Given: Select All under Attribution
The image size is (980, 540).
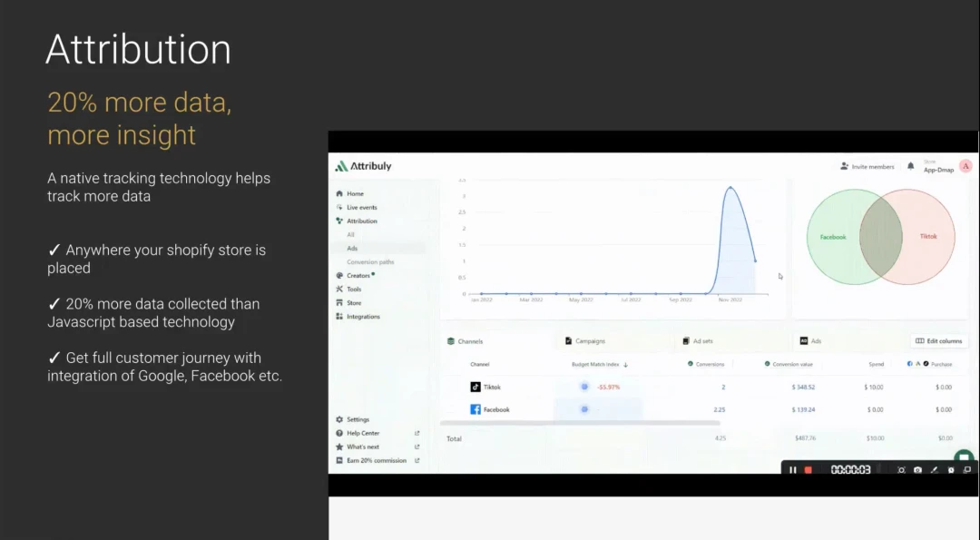Looking at the screenshot, I should (x=350, y=235).
